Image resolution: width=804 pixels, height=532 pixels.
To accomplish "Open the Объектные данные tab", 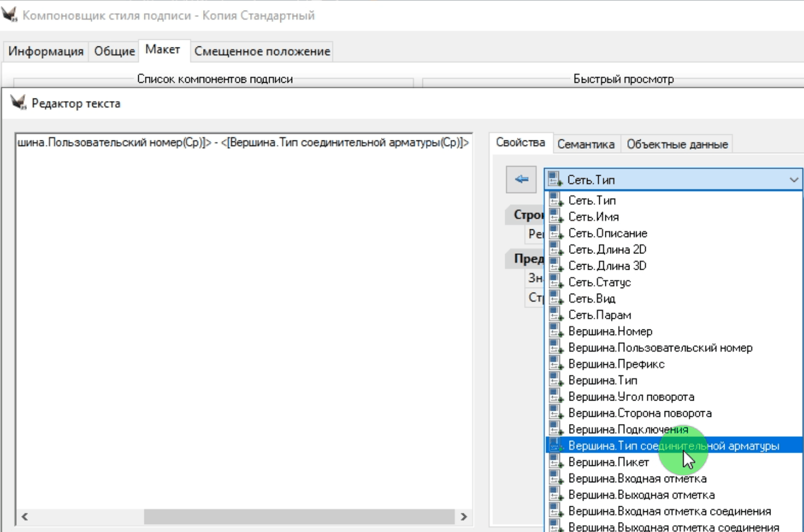I will [x=677, y=144].
